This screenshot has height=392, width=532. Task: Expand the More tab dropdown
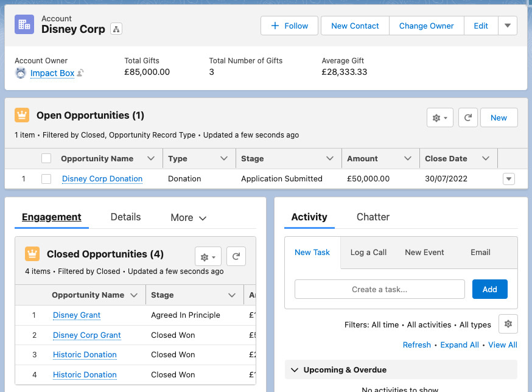click(189, 217)
